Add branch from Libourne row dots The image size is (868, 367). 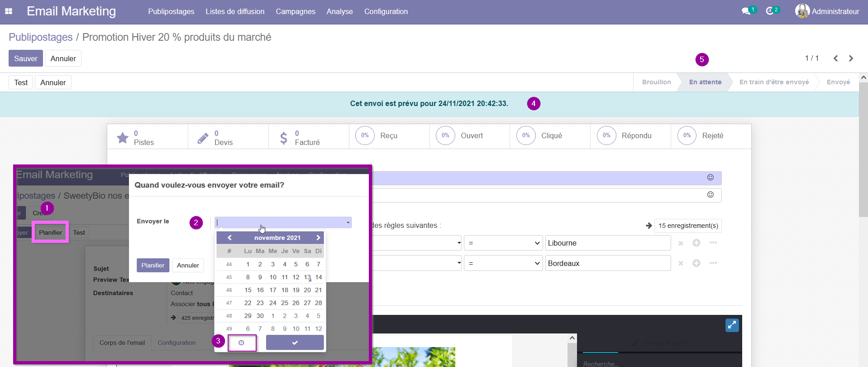point(713,243)
